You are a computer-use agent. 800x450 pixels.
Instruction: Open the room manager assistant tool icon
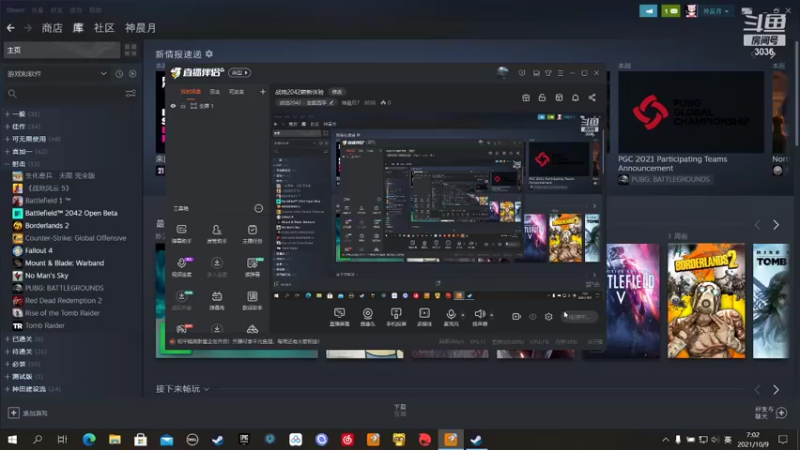(x=217, y=234)
